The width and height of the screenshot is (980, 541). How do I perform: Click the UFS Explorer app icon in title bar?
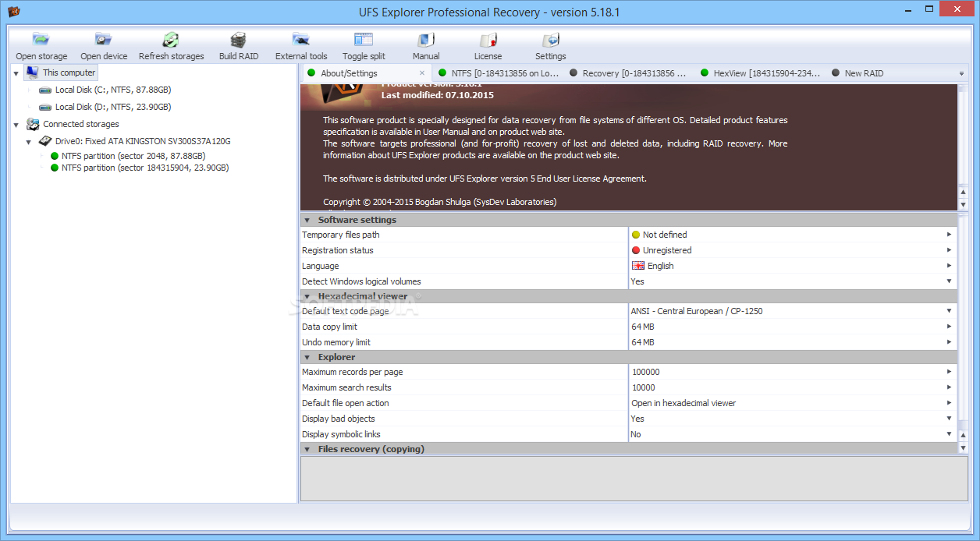point(13,12)
